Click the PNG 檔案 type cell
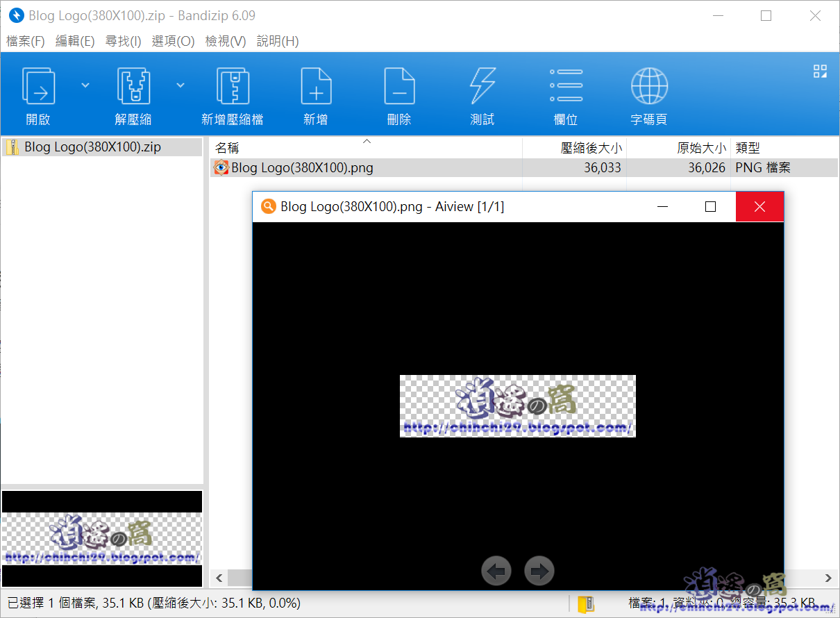The image size is (840, 618). click(x=763, y=167)
